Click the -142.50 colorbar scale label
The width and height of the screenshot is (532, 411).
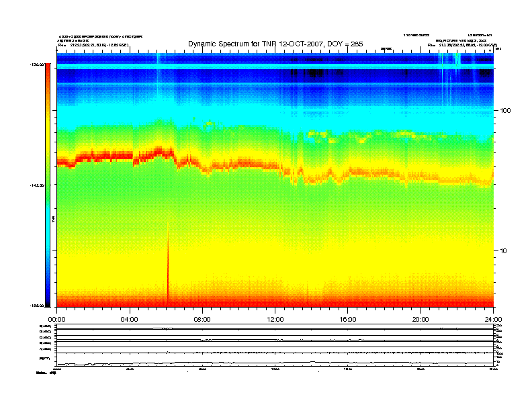[37, 185]
